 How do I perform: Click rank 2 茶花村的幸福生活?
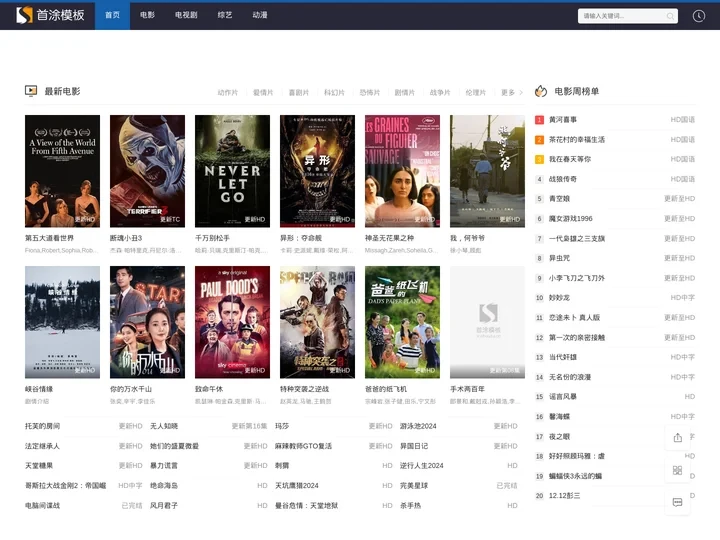(x=577, y=140)
